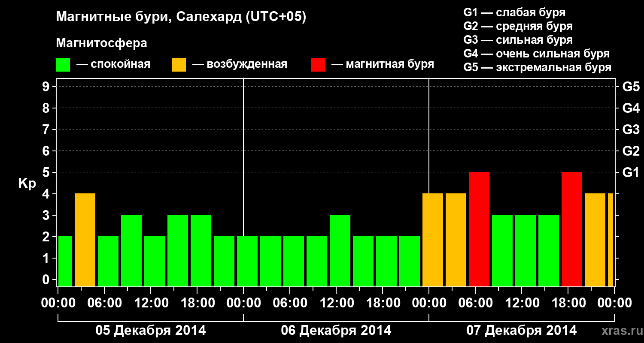The image size is (644, 343).
Task: Click the "G2 — средняя буря" legend line
Action: click(x=518, y=26)
